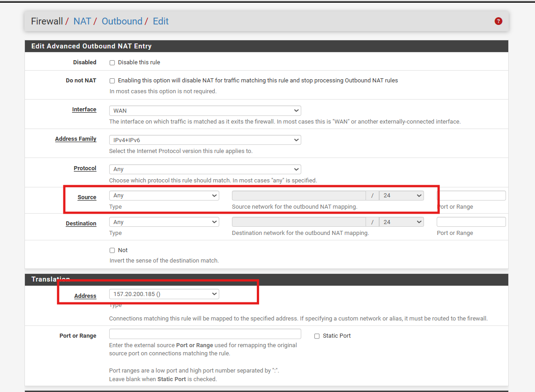Open the Protocol dropdown set to Any
This screenshot has width=535, height=392.
click(x=205, y=169)
